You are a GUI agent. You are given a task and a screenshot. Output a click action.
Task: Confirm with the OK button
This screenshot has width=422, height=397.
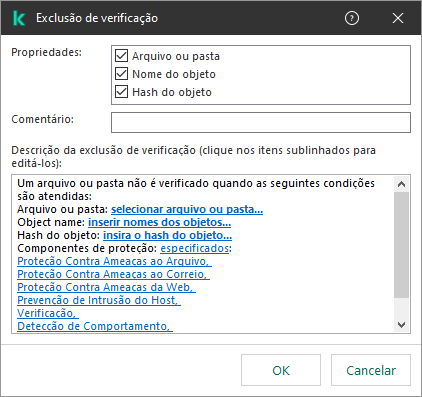click(281, 370)
